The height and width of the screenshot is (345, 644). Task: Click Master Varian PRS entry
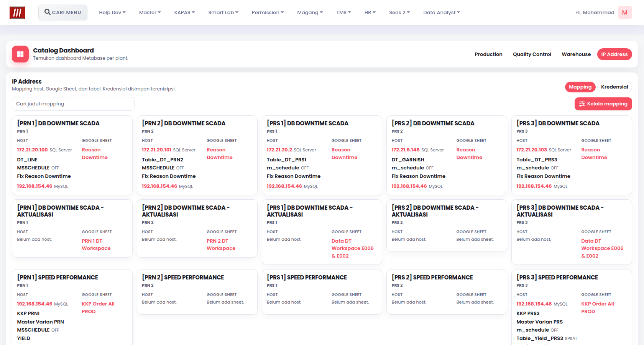[x=539, y=322]
